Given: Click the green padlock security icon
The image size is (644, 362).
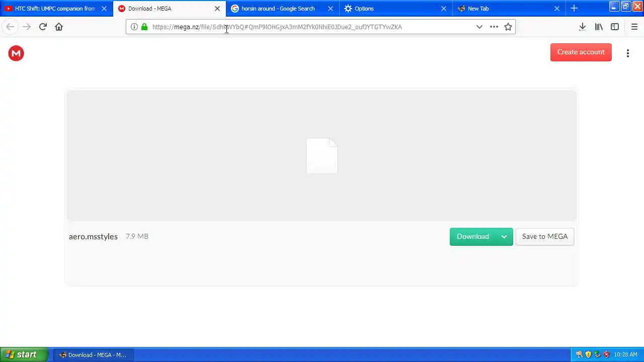Looking at the screenshot, I should coord(144,27).
